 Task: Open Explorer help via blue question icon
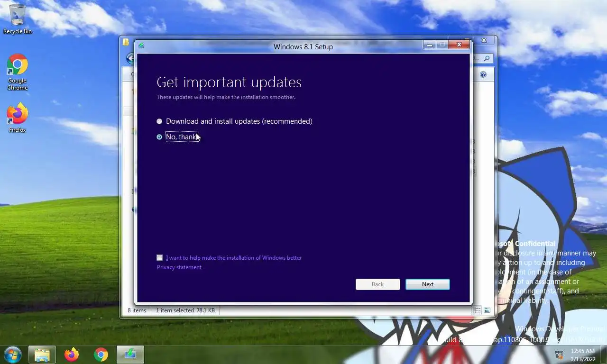point(483,74)
